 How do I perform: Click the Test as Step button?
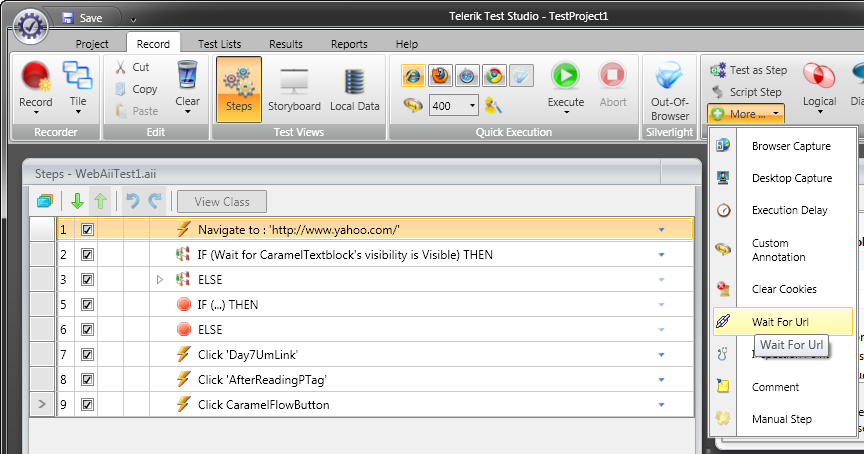(x=748, y=70)
